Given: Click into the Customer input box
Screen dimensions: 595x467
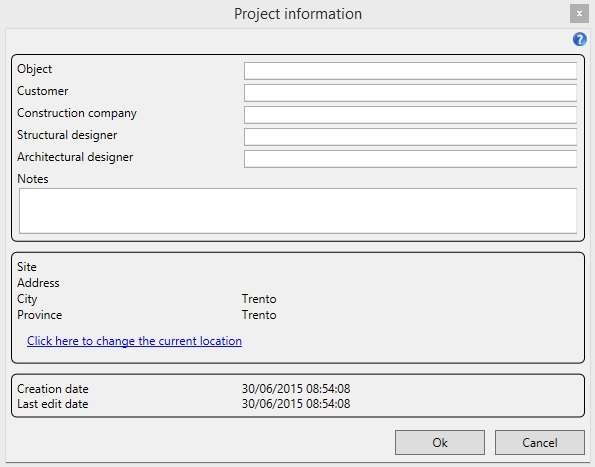Looking at the screenshot, I should click(x=410, y=93).
